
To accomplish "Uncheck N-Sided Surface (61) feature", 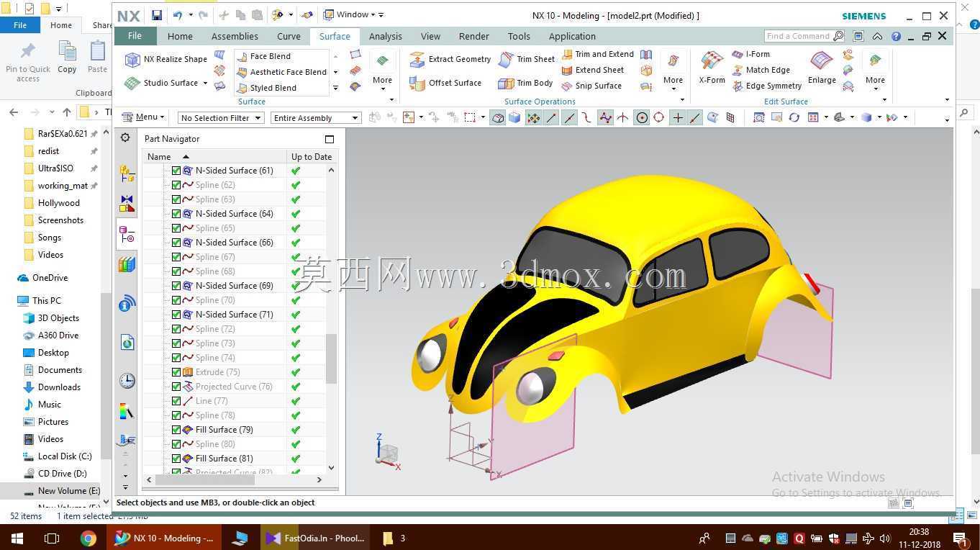I will [x=176, y=171].
